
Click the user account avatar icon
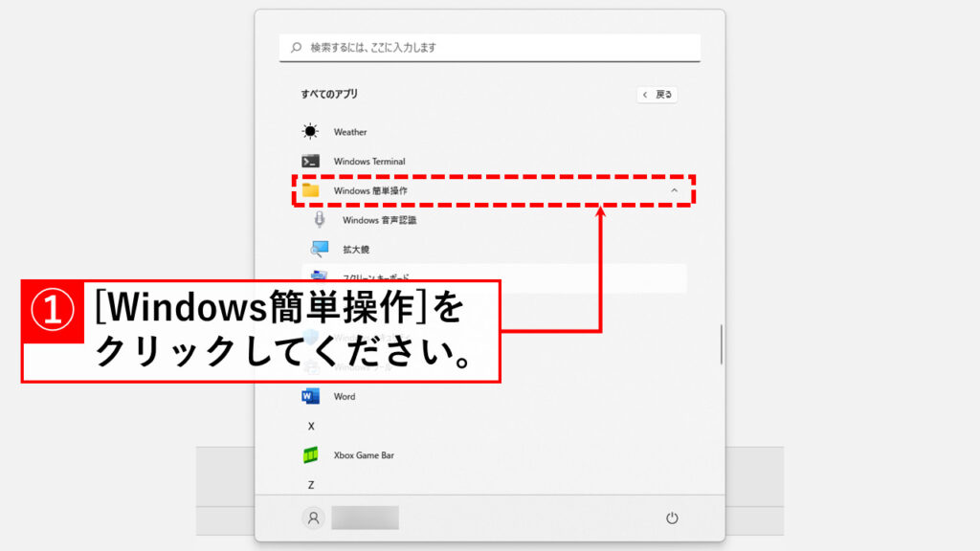(313, 518)
